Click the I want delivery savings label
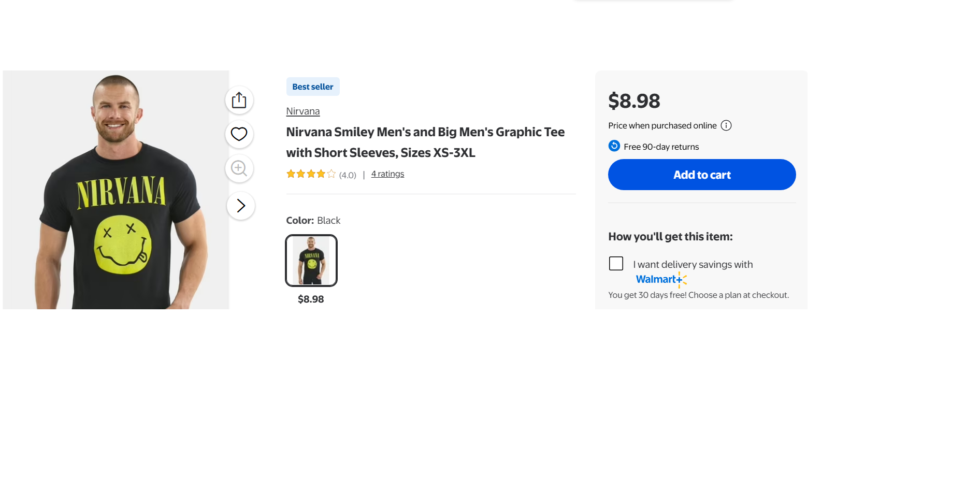Screen dimensions: 980x502 click(x=693, y=264)
